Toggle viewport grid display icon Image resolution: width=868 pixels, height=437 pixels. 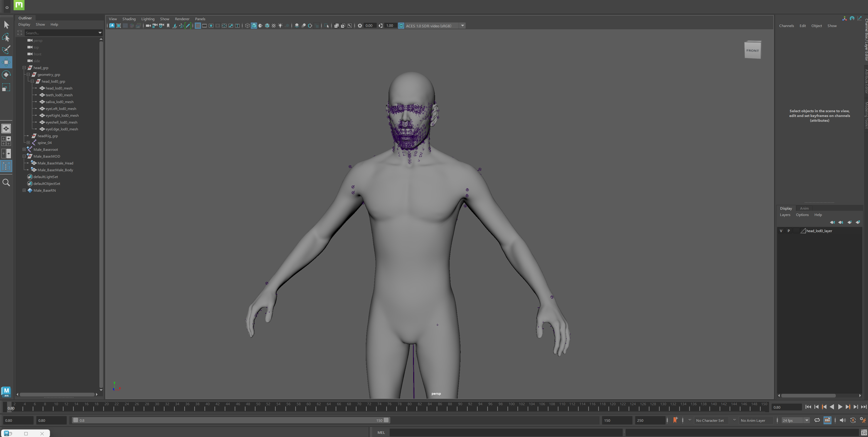(198, 26)
